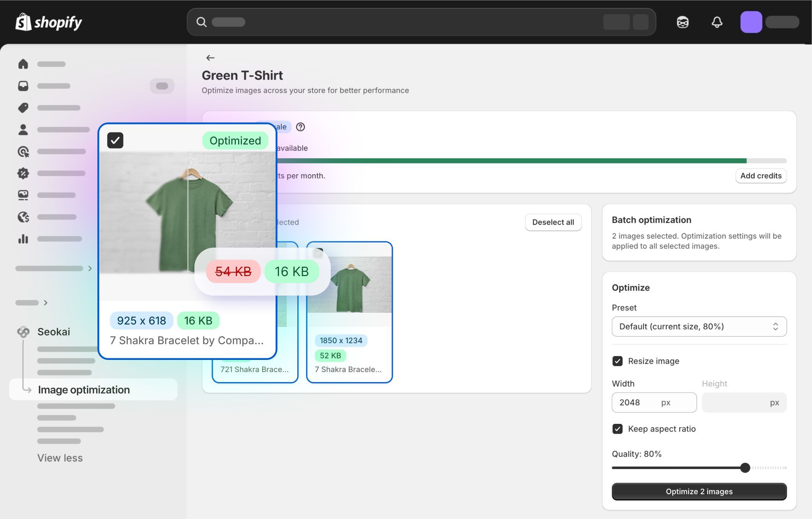Click View less in the sidebar
The image size is (812, 519).
pos(60,458)
